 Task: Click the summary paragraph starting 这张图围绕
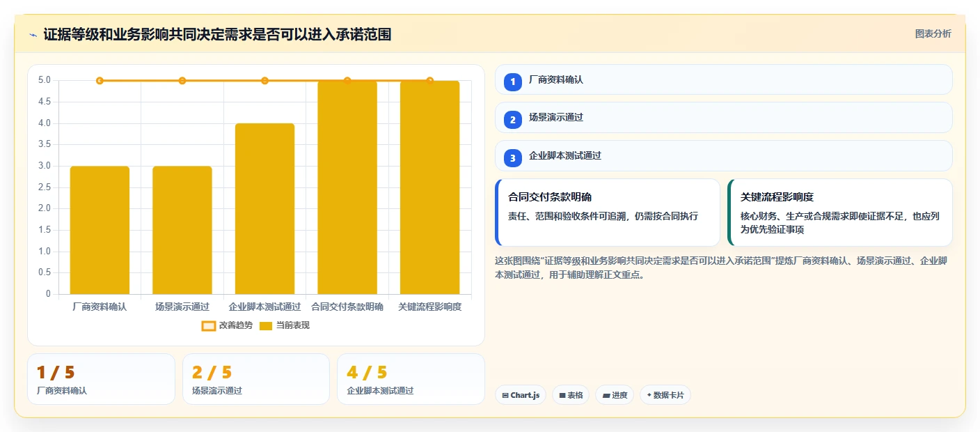pyautogui.click(x=720, y=268)
